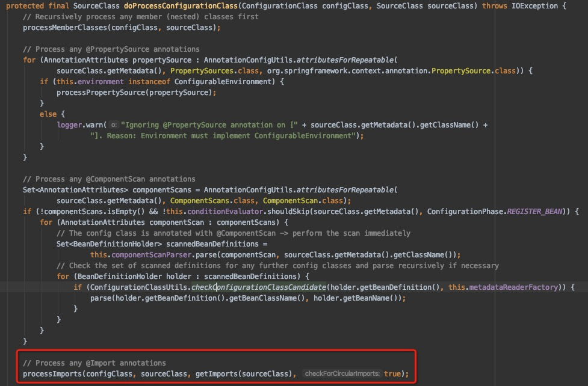The height and width of the screenshot is (386, 588).
Task: Click the else keyword
Action: click(x=48, y=114)
